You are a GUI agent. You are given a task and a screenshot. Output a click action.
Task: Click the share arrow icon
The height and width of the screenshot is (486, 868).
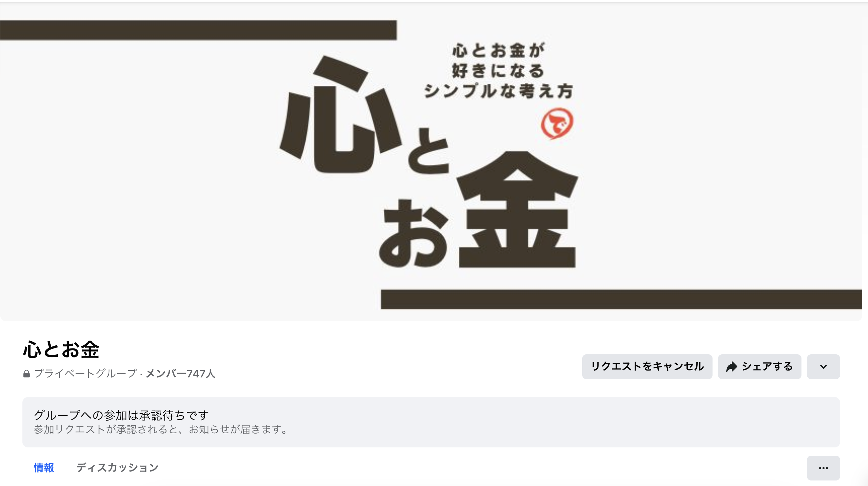coord(731,367)
